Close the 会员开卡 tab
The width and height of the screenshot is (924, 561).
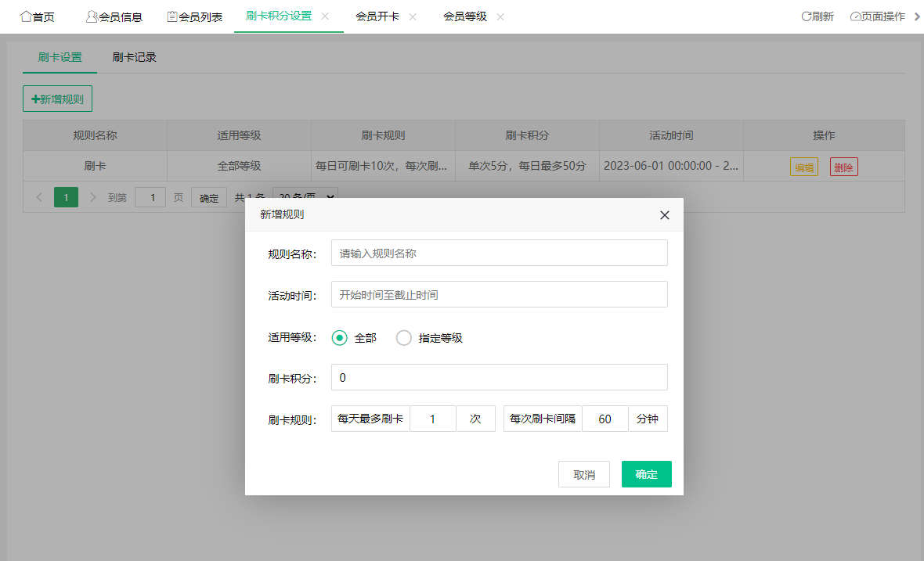coord(413,16)
